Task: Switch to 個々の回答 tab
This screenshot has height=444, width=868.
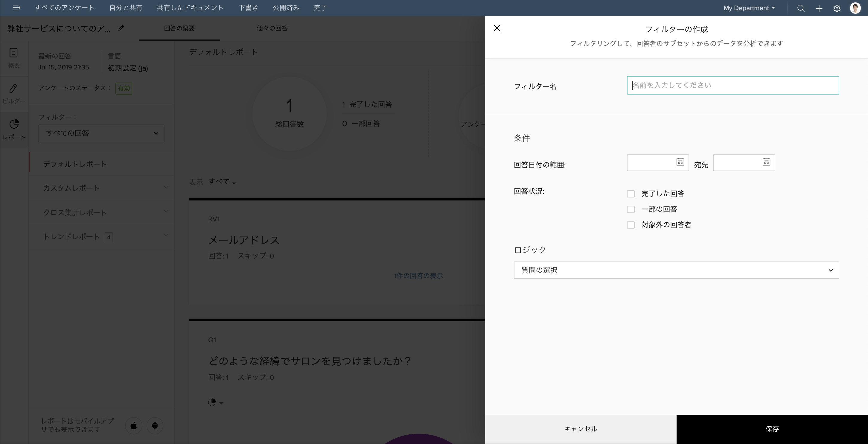Action: (272, 28)
